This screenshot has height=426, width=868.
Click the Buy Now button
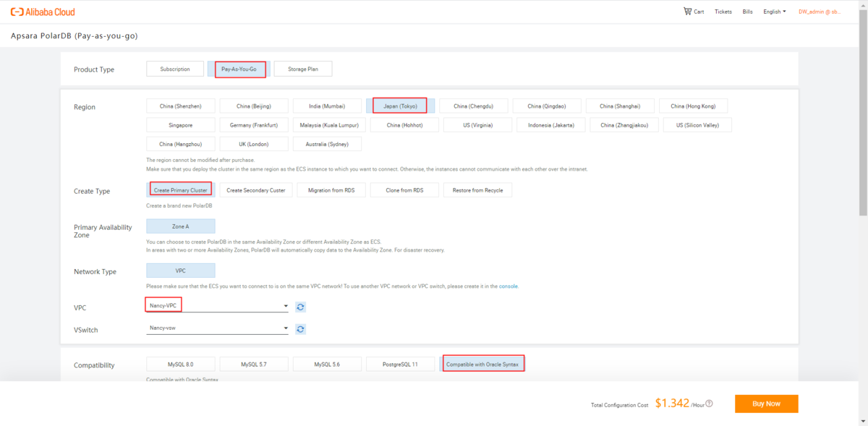tap(766, 404)
